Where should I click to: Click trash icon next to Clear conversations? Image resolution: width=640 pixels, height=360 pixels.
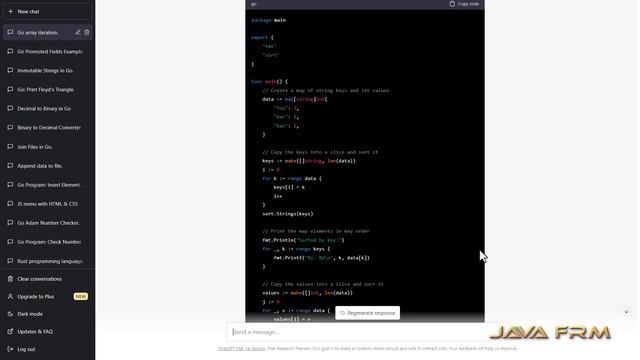tap(11, 279)
